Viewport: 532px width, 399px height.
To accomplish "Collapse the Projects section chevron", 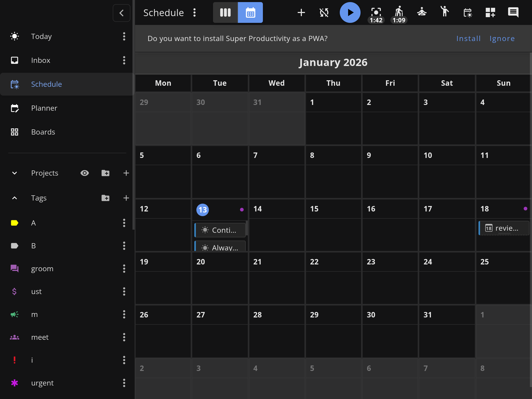I will pyautogui.click(x=15, y=173).
